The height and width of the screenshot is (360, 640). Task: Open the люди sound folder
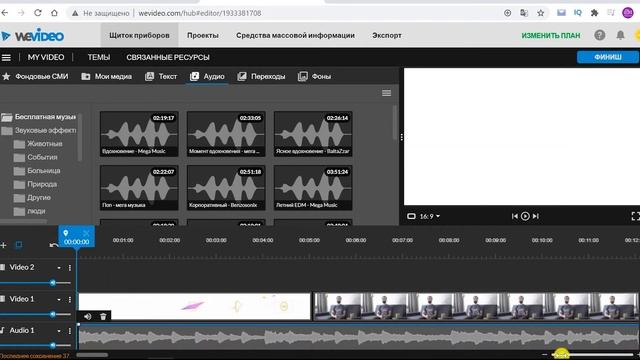coord(29,211)
